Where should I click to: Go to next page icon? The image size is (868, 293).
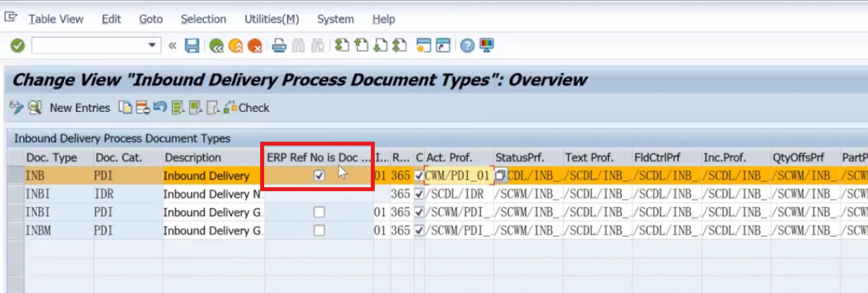point(380,45)
